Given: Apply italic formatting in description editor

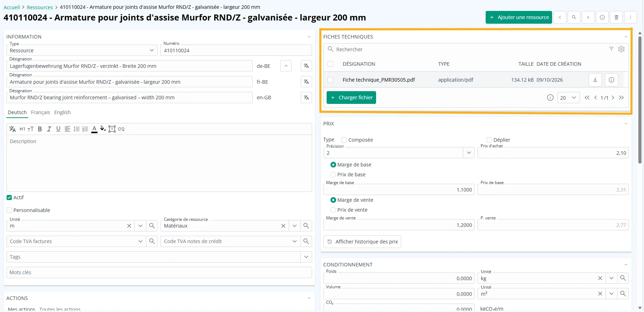Looking at the screenshot, I should [49, 129].
